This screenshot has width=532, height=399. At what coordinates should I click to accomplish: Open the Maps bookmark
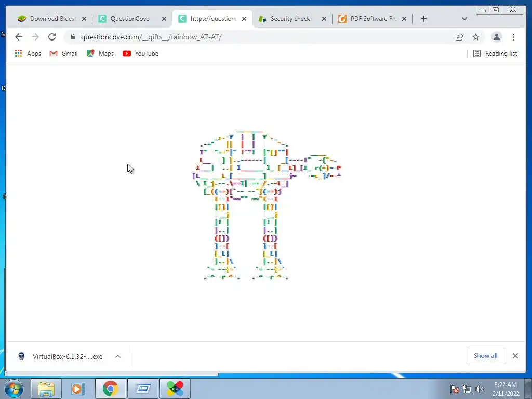pos(100,54)
